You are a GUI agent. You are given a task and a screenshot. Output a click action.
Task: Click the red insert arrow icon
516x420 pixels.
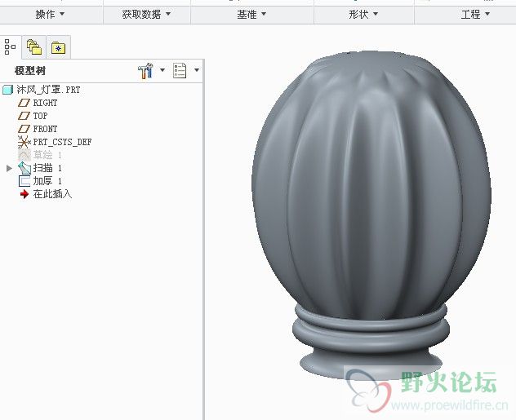(24, 194)
